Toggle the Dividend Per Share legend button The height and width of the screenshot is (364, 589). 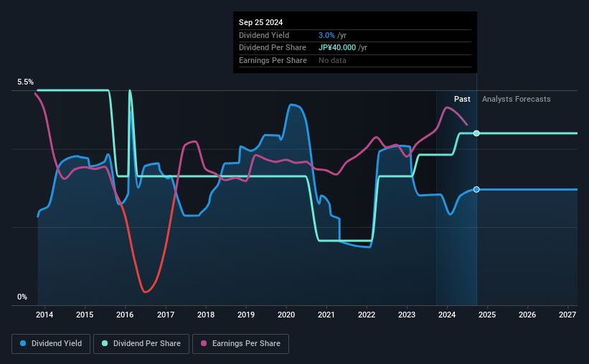141,344
